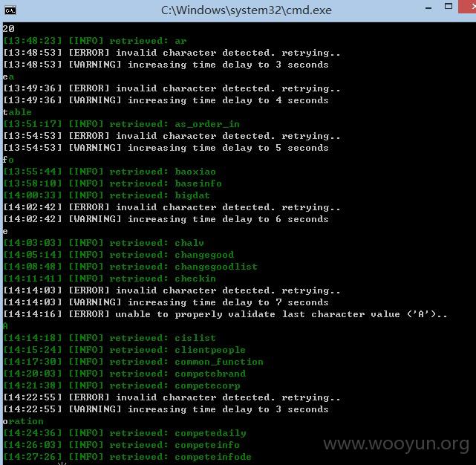This screenshot has height=465, width=476.
Task: Click the line 'retrieved: chalv'
Action: tap(103, 243)
